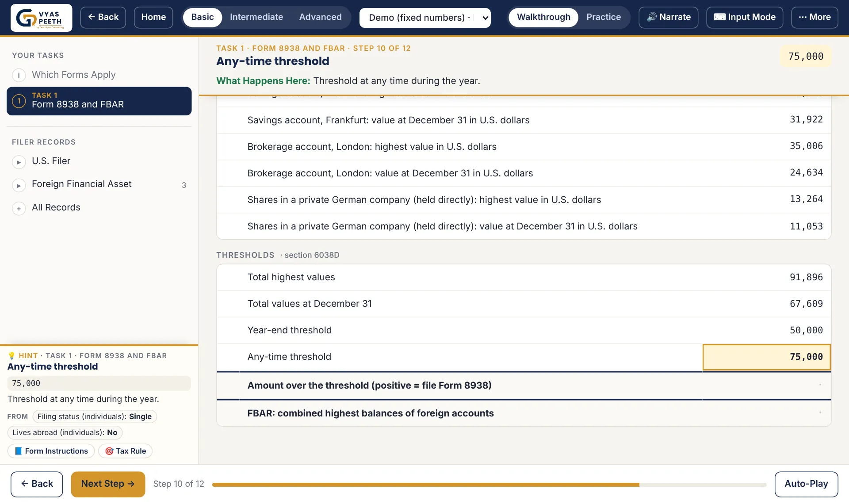Click Brokerage London December 31 value 24,634

click(806, 172)
